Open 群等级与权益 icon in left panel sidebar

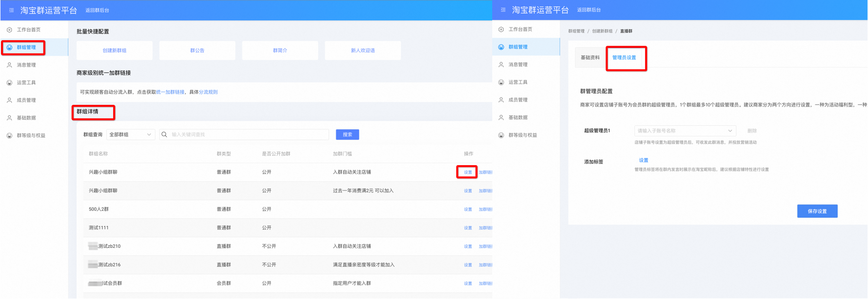click(x=9, y=136)
